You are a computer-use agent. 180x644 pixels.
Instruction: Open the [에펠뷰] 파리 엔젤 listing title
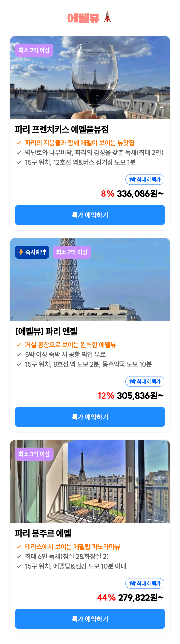click(46, 332)
